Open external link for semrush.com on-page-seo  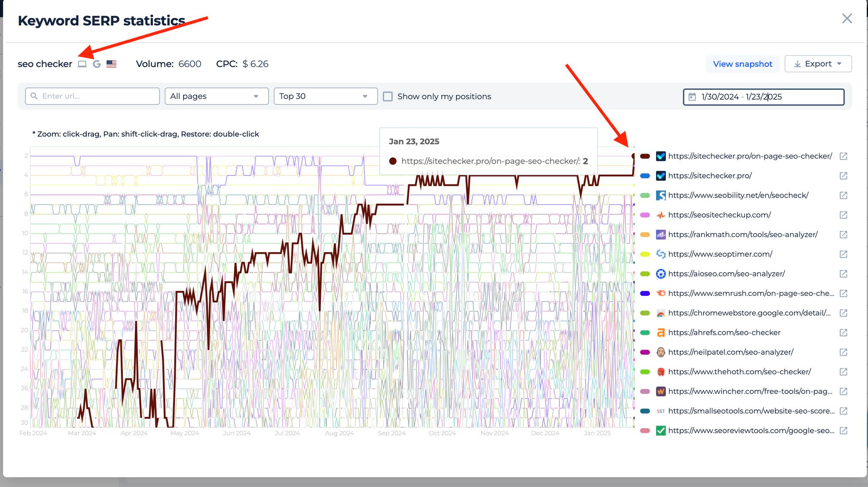click(x=843, y=293)
